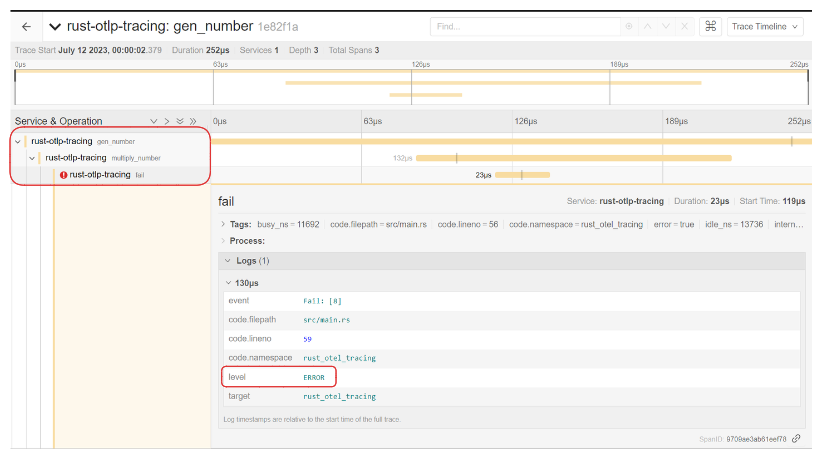Go back using the left arrow
The width and height of the screenshot is (822, 466).
(x=26, y=27)
